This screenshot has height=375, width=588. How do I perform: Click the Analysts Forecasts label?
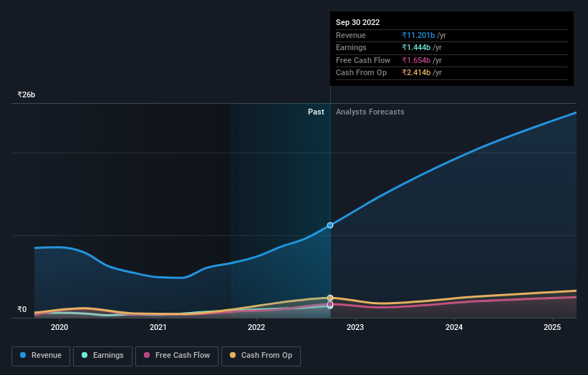click(370, 112)
